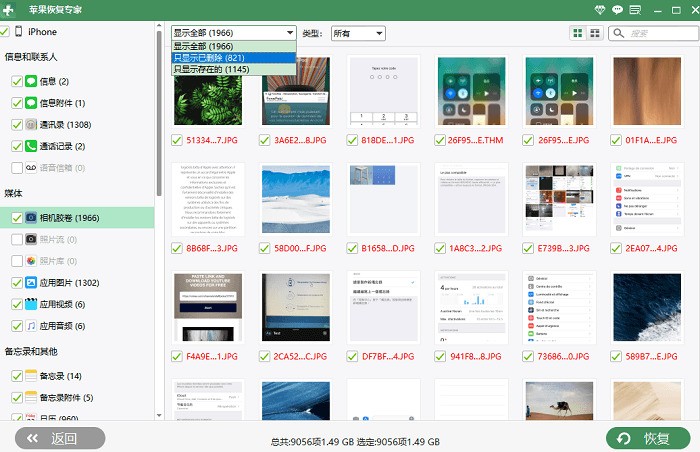Screen dimensions: 700x452
Task: Open thumbnail 73686...0.JPG settings list
Action: (x=559, y=307)
